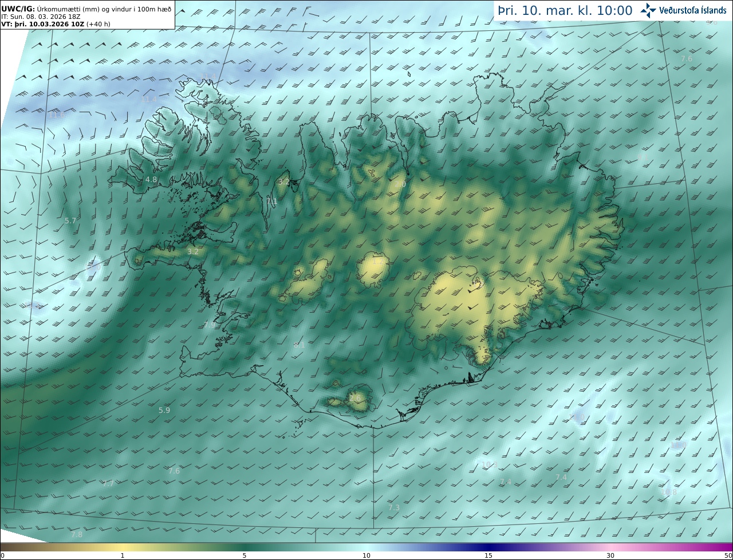Click the map value label '7.9'
The width and height of the screenshot is (733, 560).
point(210,325)
